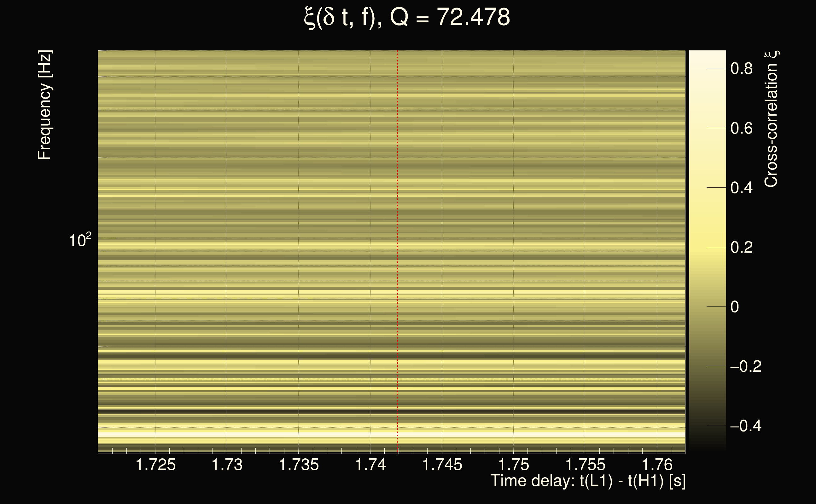Click the 0.2 colorbar tick label

pyautogui.click(x=741, y=247)
